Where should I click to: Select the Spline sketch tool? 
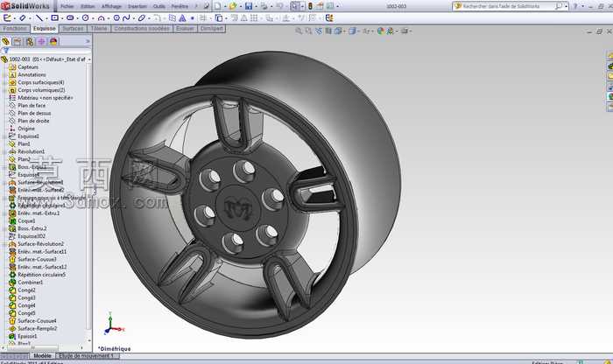pyautogui.click(x=126, y=18)
